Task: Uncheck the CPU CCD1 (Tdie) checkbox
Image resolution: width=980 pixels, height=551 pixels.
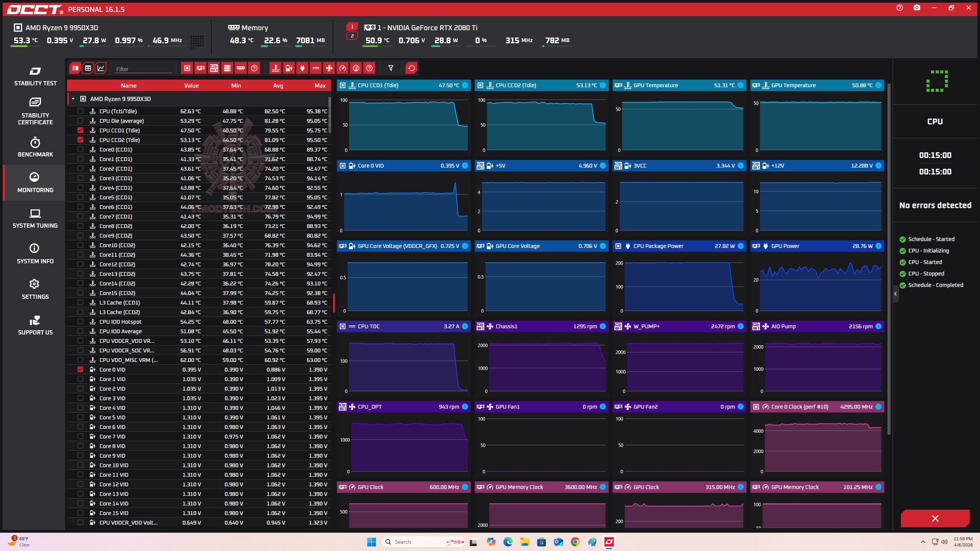Action: (x=80, y=130)
